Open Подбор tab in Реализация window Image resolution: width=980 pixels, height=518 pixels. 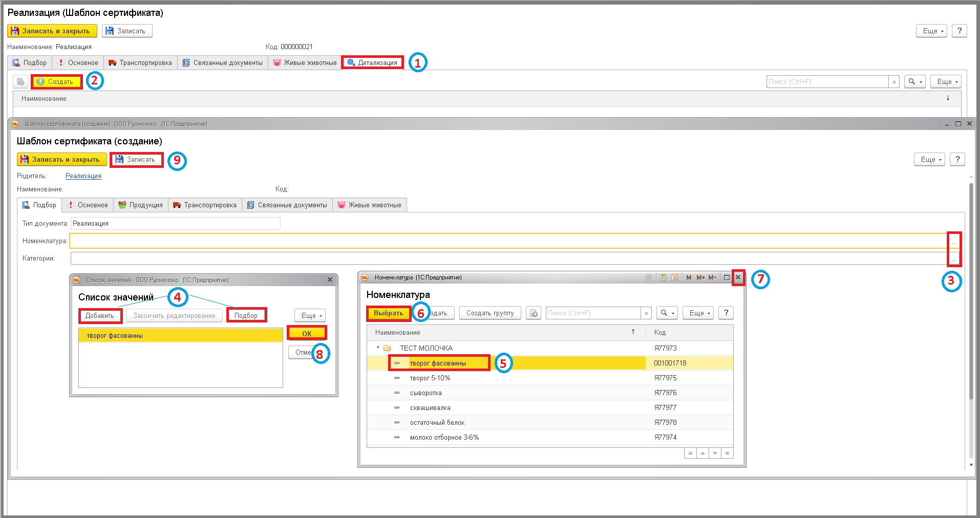click(x=30, y=62)
